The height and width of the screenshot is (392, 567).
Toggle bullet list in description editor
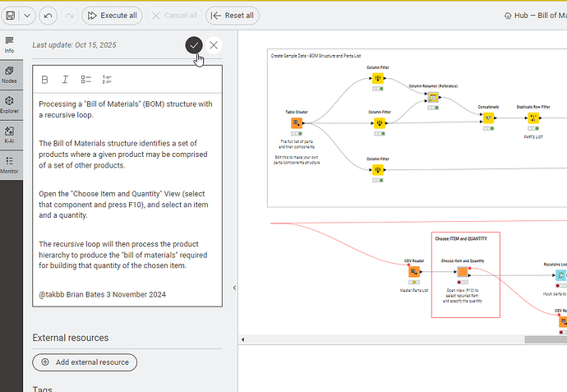click(85, 80)
